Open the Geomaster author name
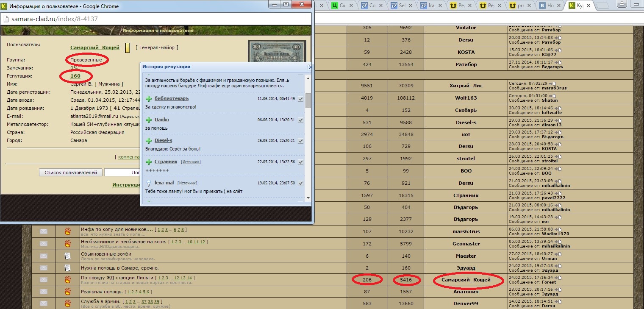 [x=466, y=244]
